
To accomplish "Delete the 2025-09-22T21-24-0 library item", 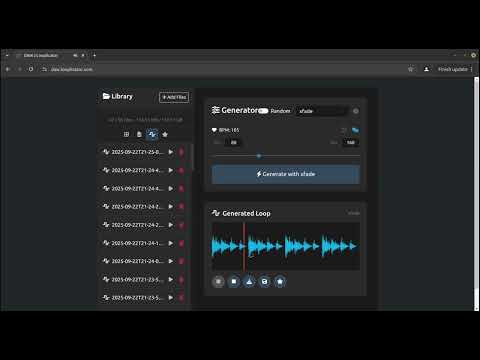I will [x=181, y=261].
